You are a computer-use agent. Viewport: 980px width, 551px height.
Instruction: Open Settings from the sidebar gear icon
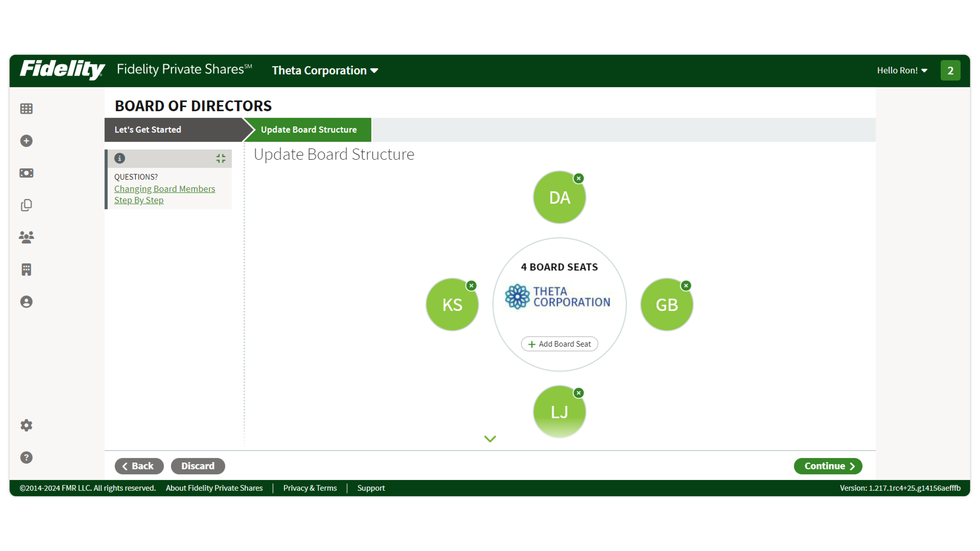point(26,425)
